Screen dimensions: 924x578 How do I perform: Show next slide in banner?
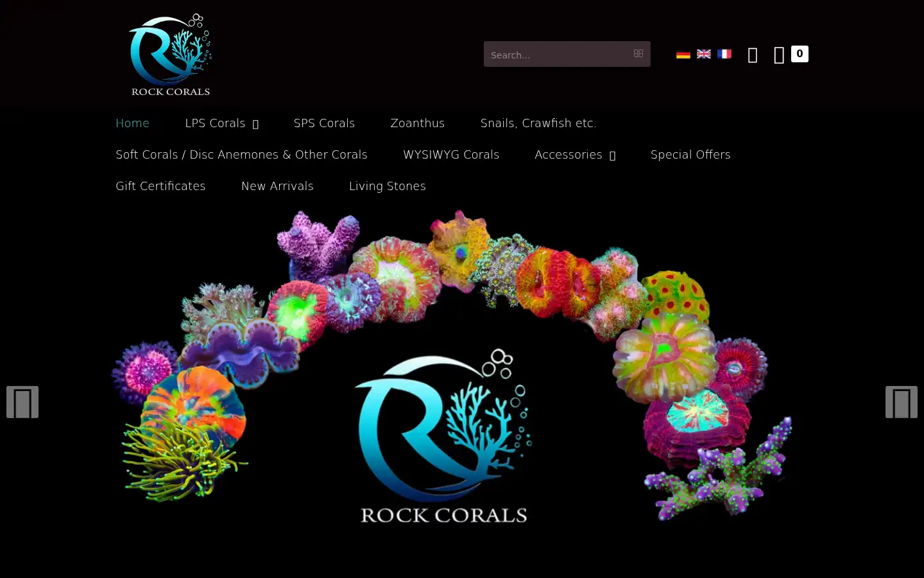point(902,402)
